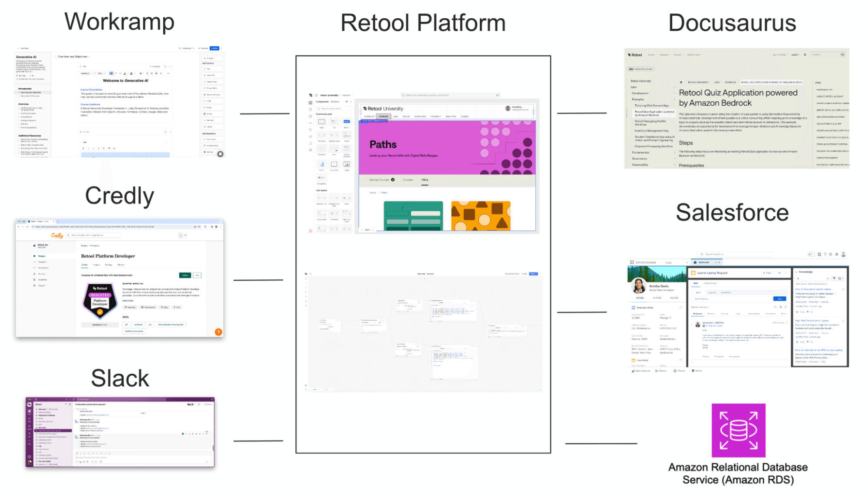The height and width of the screenshot is (501, 868).
Task: Click the green Issue button in Credly
Action: coord(185,275)
